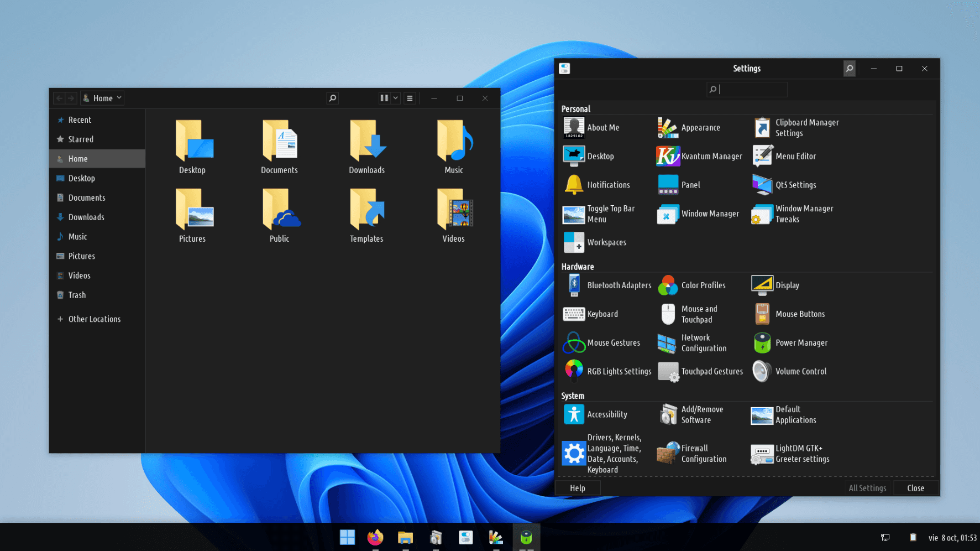The width and height of the screenshot is (980, 551).
Task: Open Other Locations in sidebar
Action: pyautogui.click(x=94, y=319)
